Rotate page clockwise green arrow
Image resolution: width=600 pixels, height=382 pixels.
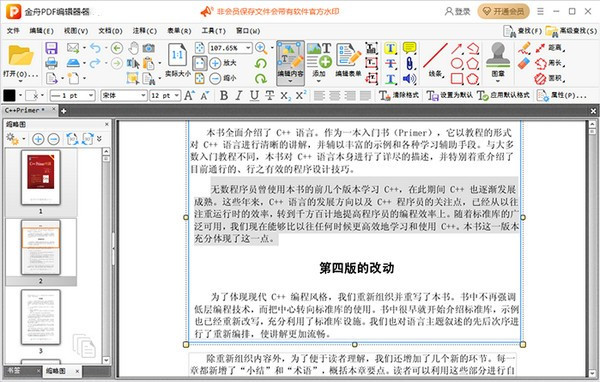point(261,78)
